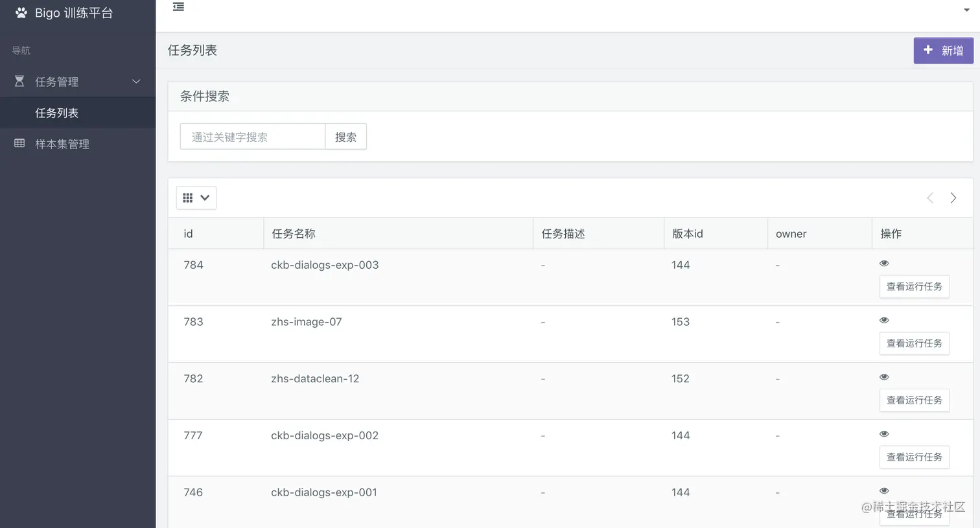Image resolution: width=980 pixels, height=528 pixels.
Task: View details eye icon for task 777
Action: point(884,434)
